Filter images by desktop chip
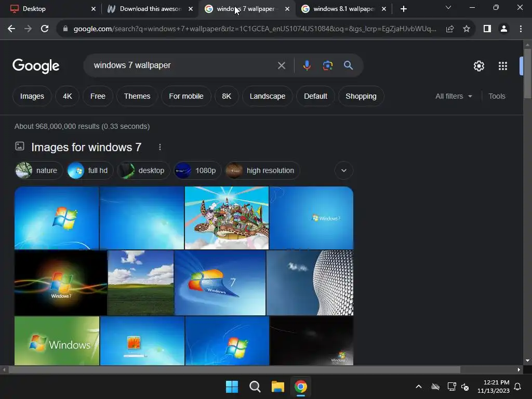532x399 pixels. (143, 170)
